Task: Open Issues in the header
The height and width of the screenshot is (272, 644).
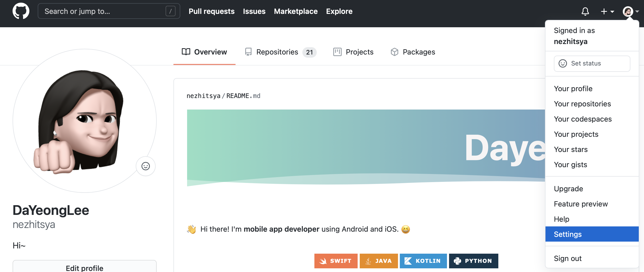Action: 254,11
